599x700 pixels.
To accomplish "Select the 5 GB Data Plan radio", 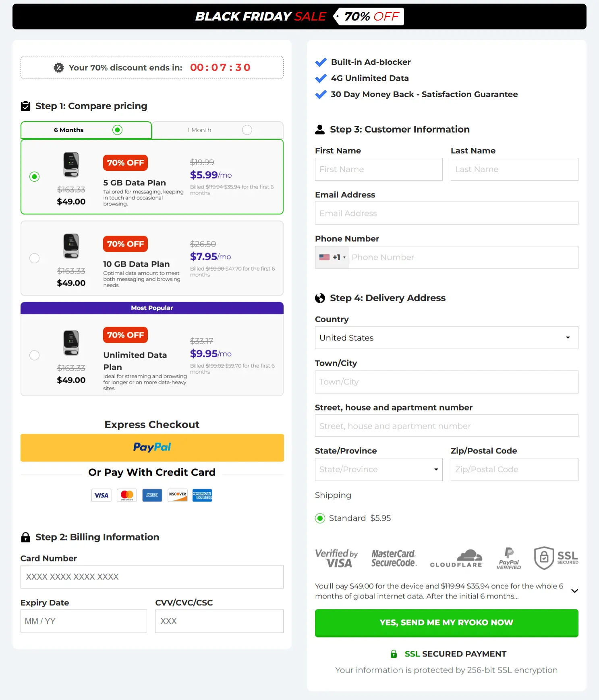I will (x=35, y=176).
